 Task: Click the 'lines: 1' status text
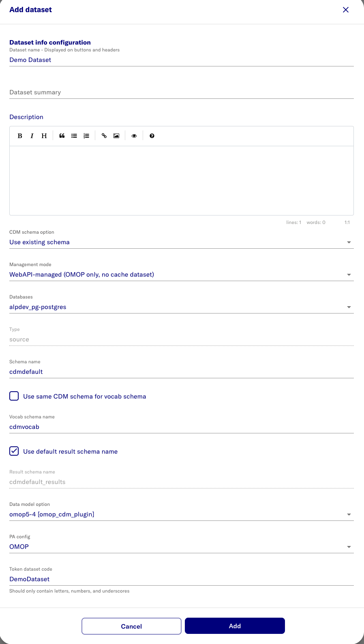coord(293,222)
